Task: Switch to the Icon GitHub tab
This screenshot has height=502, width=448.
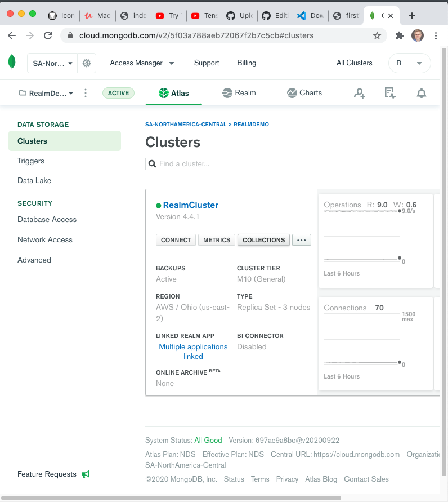Action: [x=62, y=16]
